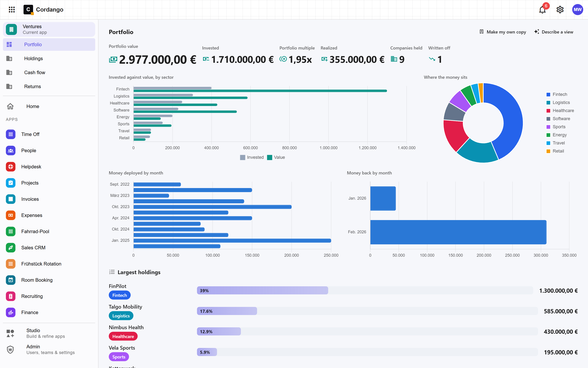Open the settings gear icon
Screen dimensions: 588x368
[560, 10]
